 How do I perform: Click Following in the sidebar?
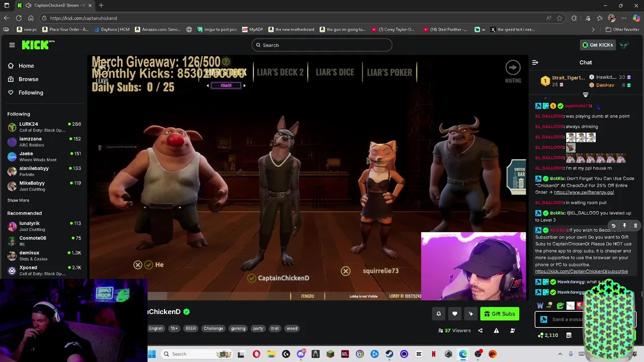click(x=31, y=93)
